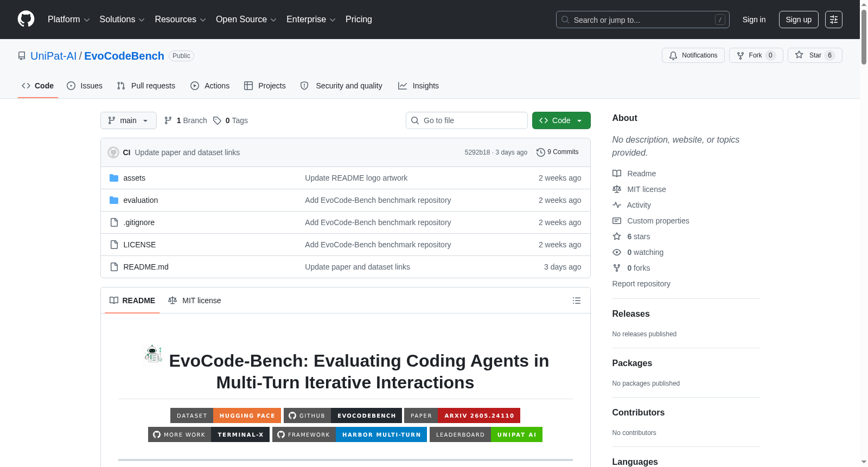Click the LICENSE file icon

(x=114, y=245)
